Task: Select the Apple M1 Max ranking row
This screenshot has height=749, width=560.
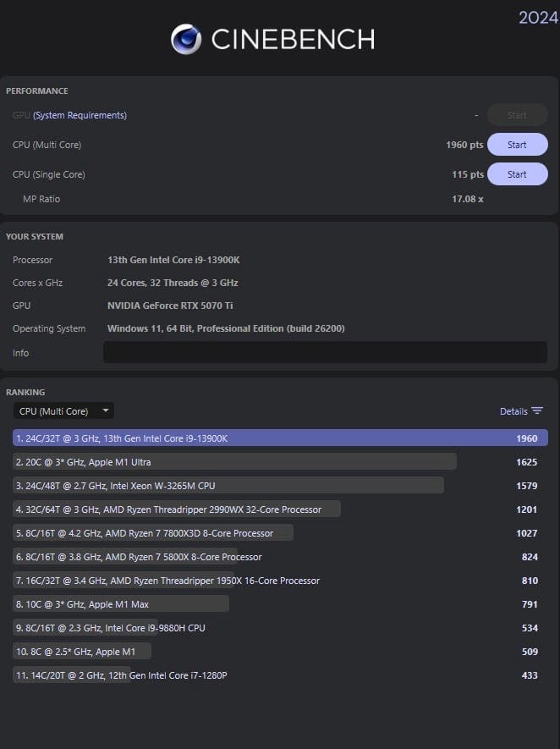Action: (x=121, y=604)
